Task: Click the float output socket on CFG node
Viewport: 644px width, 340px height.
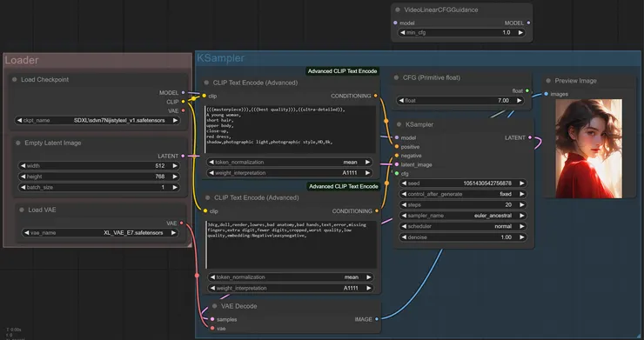Action: [x=527, y=90]
